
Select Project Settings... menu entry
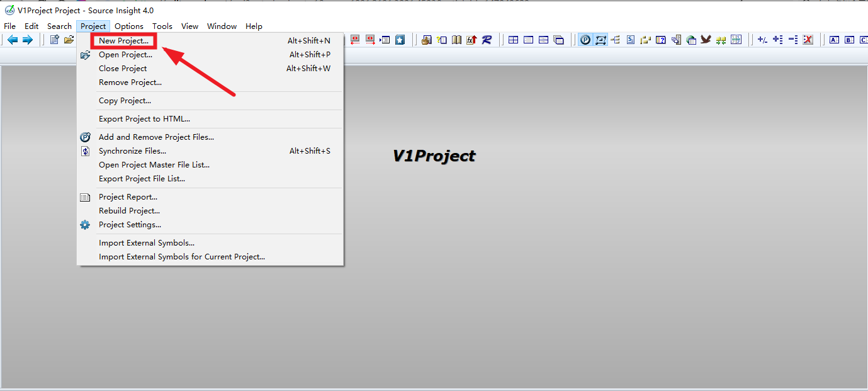click(210, 225)
